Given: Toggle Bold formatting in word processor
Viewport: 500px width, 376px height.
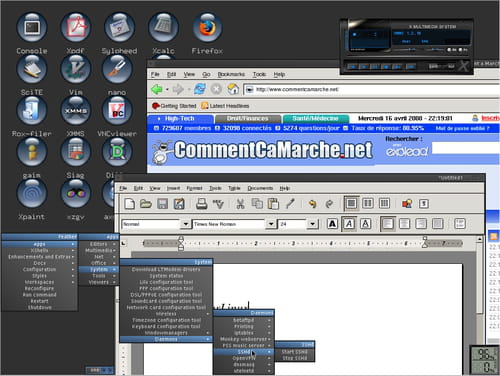Looking at the screenshot, I should [x=332, y=224].
